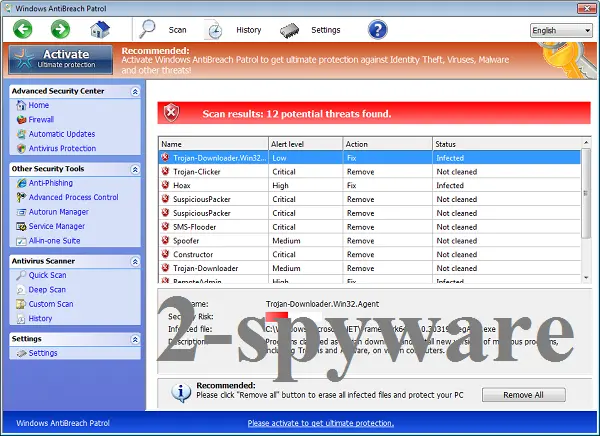Image resolution: width=600 pixels, height=436 pixels.
Task: Click the Advanced Process Control icon
Action: click(21, 198)
